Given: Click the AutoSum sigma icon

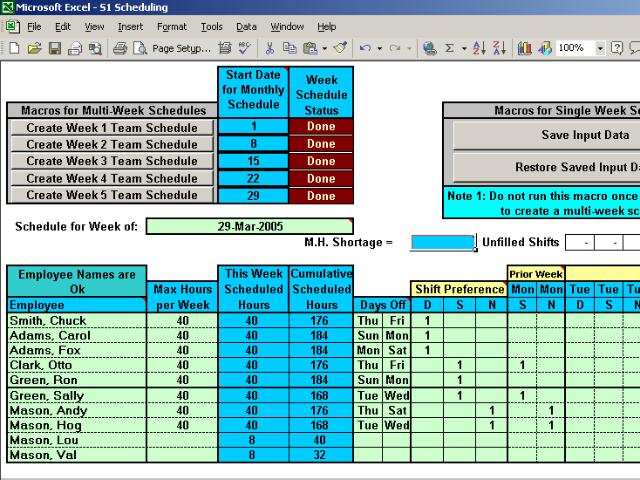Looking at the screenshot, I should pos(449,48).
